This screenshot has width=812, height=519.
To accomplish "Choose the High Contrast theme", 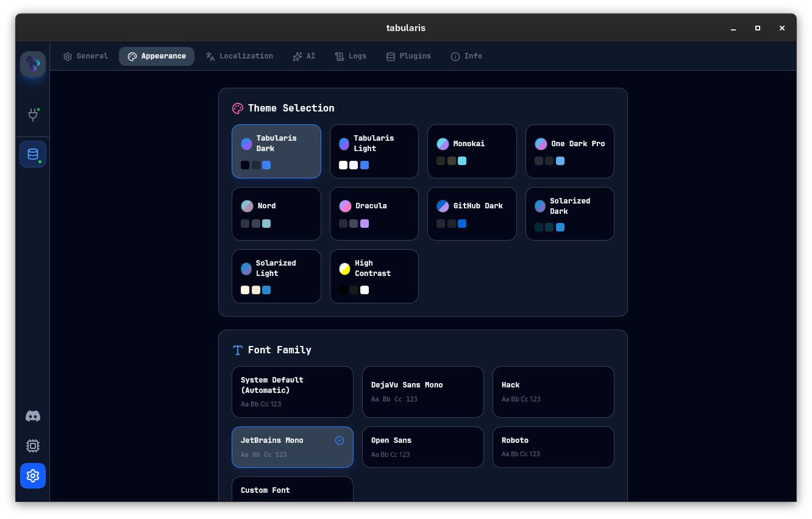I will click(x=374, y=276).
